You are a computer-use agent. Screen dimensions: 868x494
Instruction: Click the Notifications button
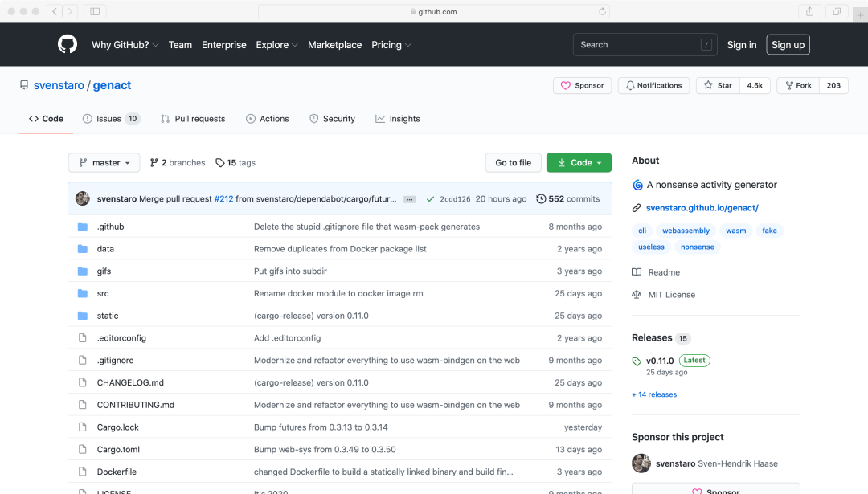[653, 85]
